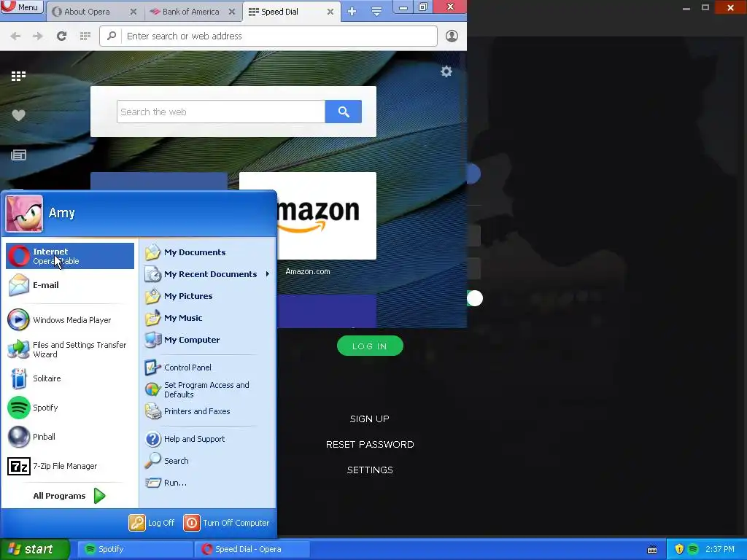Click the Log Off button
Screen dimensions: 747x560
point(152,523)
